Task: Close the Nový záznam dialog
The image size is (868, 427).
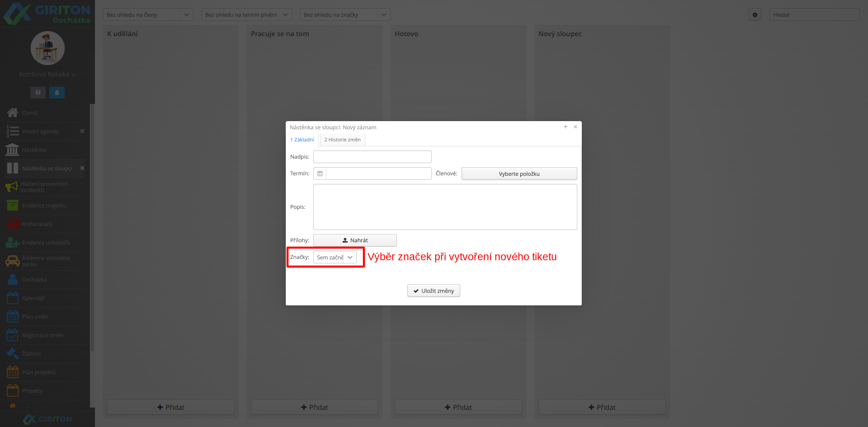Action: pos(576,127)
